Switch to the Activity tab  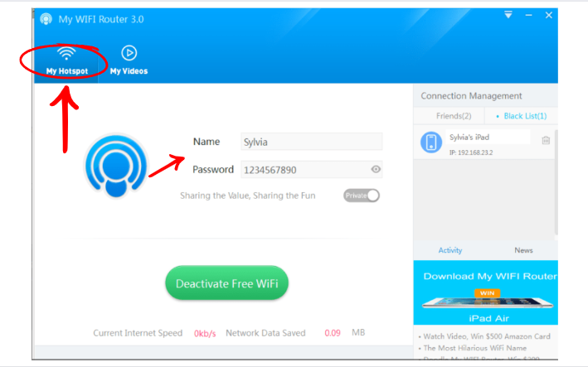[x=450, y=250]
